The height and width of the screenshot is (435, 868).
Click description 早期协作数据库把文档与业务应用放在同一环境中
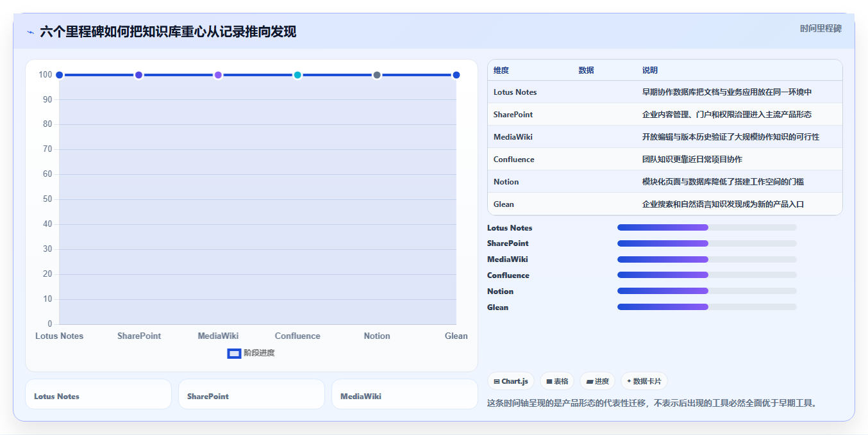point(728,92)
